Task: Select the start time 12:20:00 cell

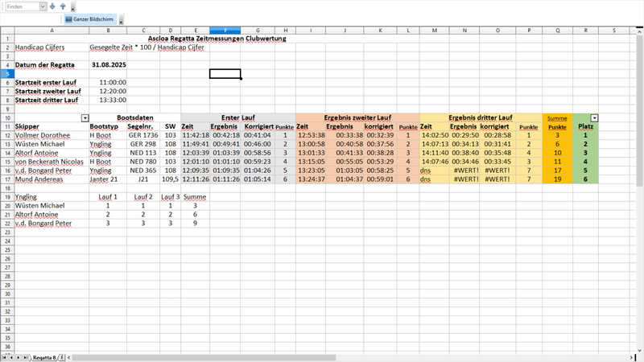Action: pyautogui.click(x=108, y=91)
